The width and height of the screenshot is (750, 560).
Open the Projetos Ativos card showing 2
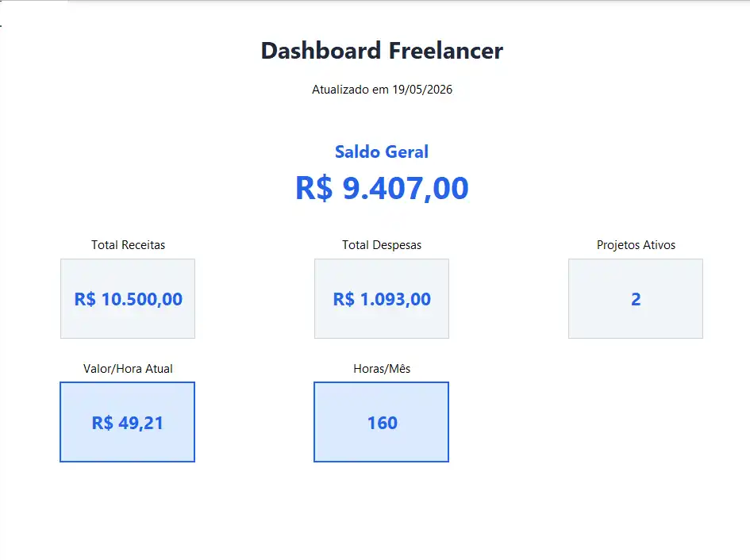click(x=636, y=299)
